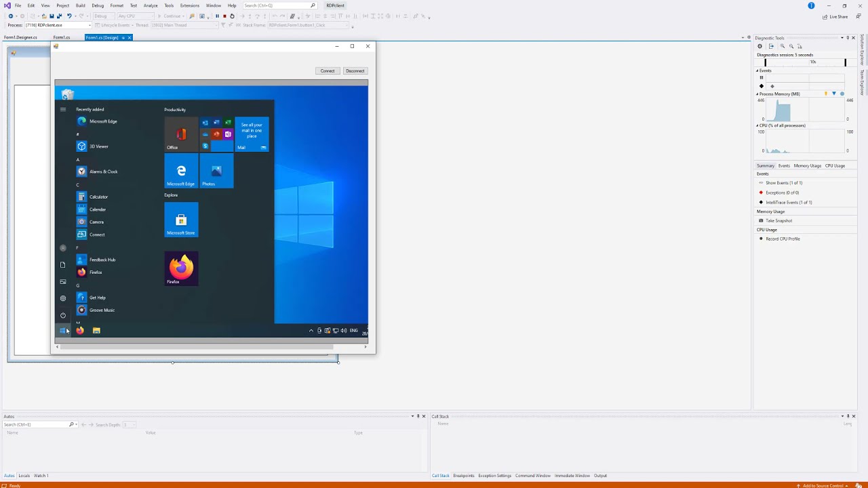Open Microsoft Store tile in remote session
Image resolution: width=868 pixels, height=488 pixels.
(x=181, y=220)
